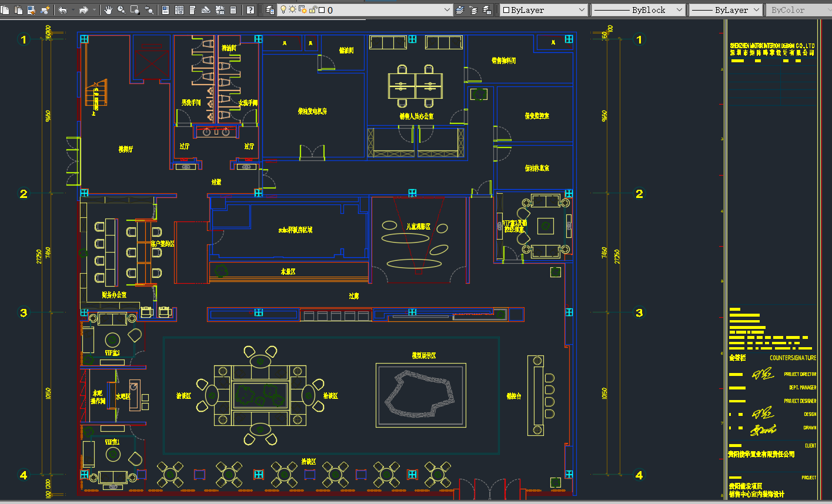Select the Pan hand tool
832x504 pixels.
[x=108, y=10]
